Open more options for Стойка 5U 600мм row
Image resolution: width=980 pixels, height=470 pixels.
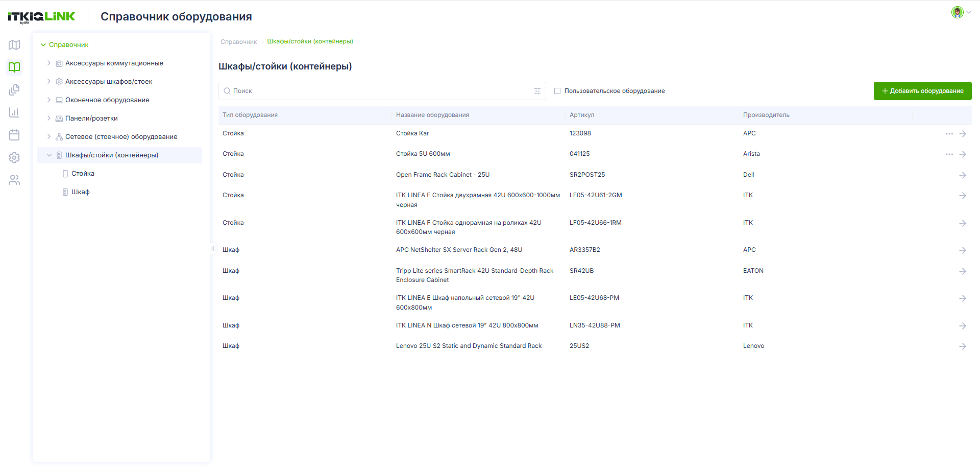click(949, 154)
